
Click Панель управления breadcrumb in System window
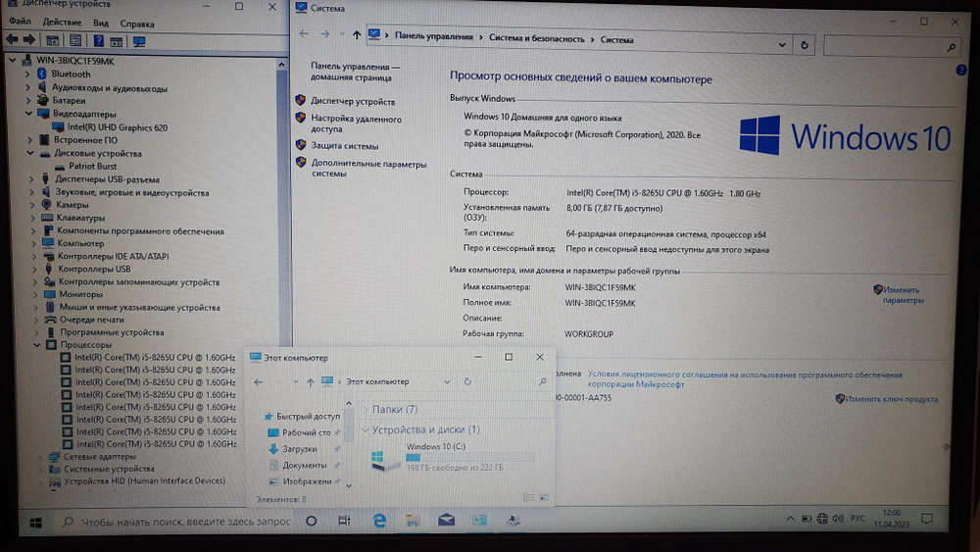(434, 36)
